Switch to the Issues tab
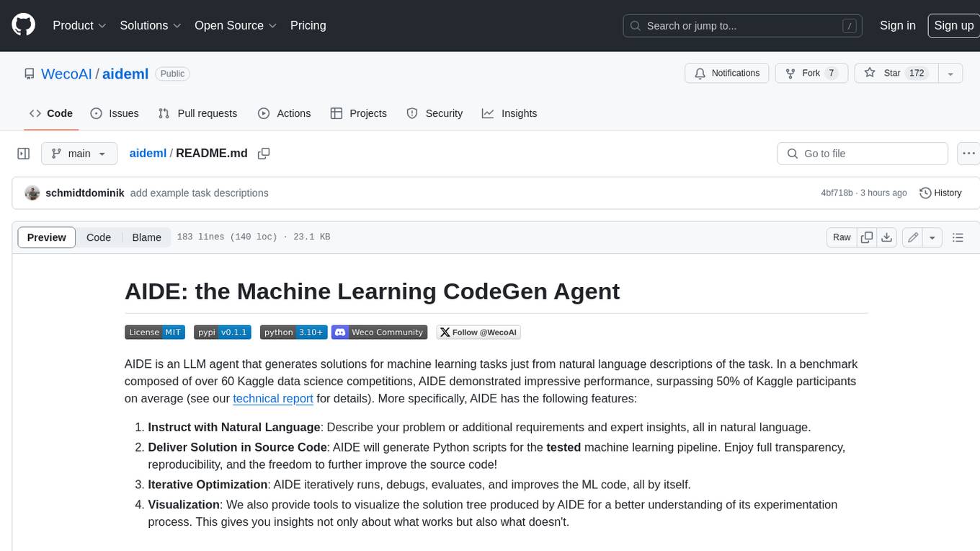This screenshot has width=980, height=551. tap(115, 113)
